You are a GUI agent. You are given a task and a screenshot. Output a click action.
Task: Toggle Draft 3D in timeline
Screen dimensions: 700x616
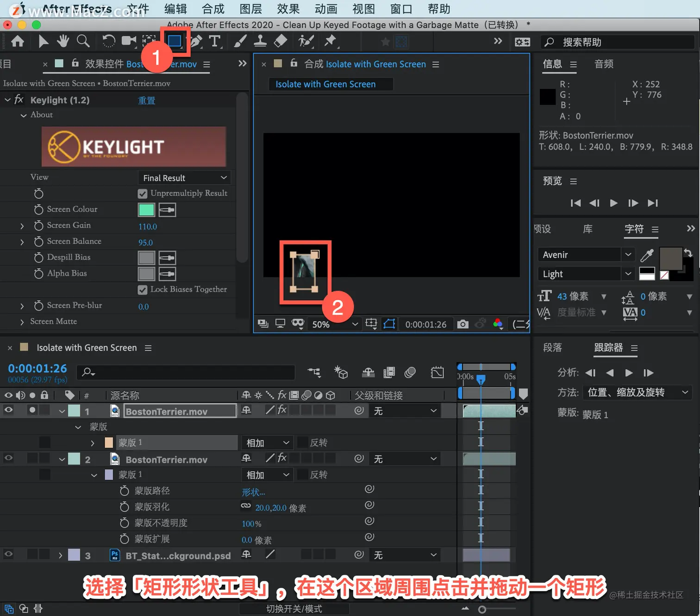point(341,372)
